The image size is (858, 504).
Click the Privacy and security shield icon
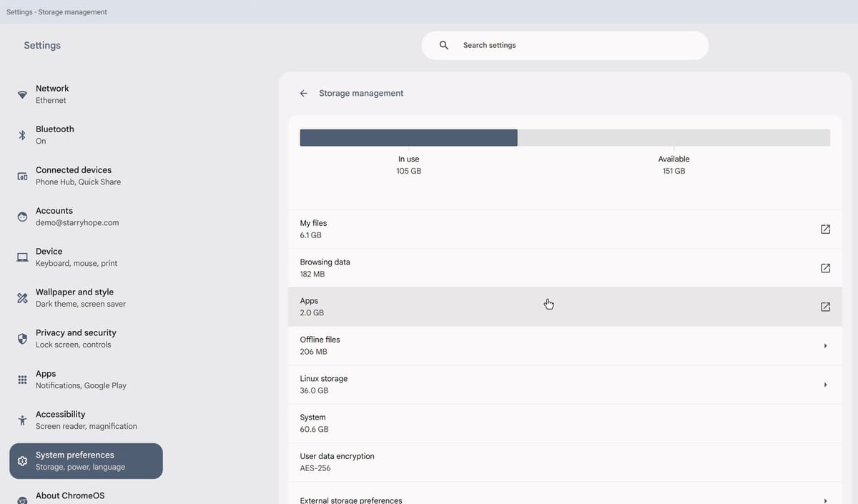(22, 339)
